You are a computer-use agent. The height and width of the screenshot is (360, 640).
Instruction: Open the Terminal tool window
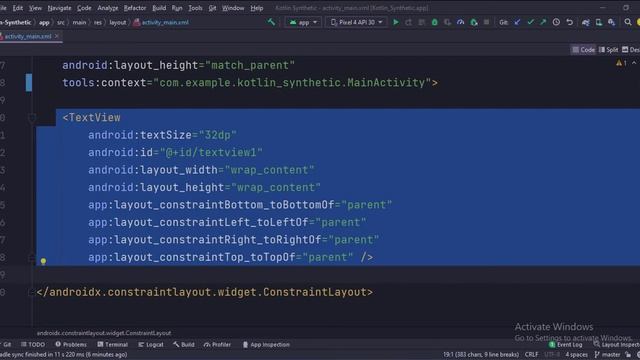(x=113, y=344)
